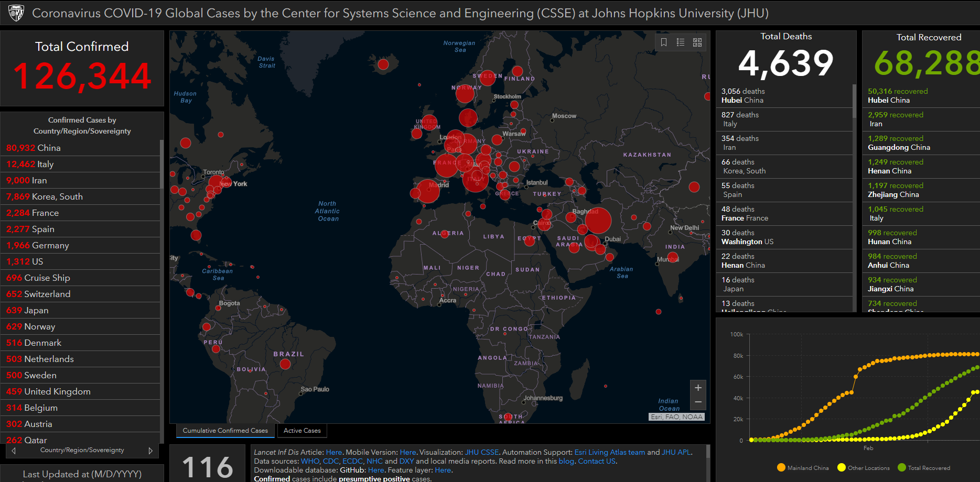Open the GitHub Here link
This screenshot has height=482, width=980.
376,470
